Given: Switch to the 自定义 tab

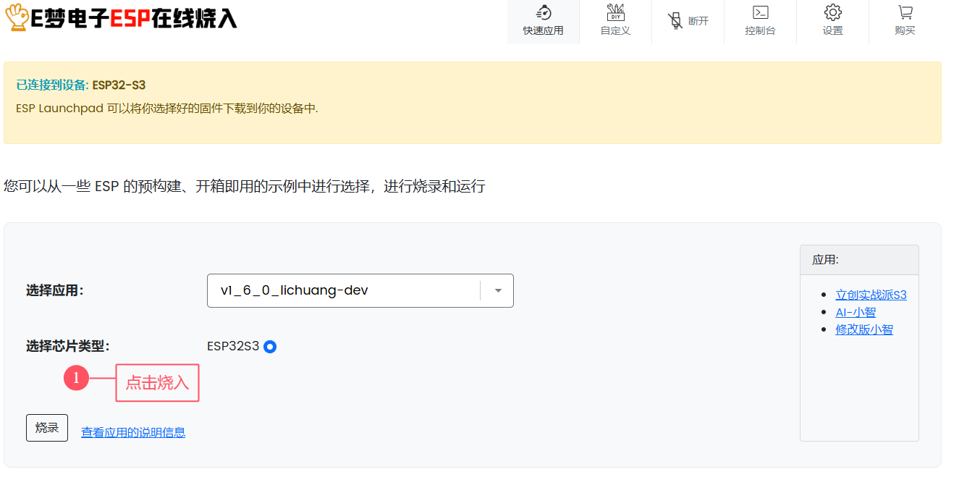Looking at the screenshot, I should pyautogui.click(x=615, y=22).
